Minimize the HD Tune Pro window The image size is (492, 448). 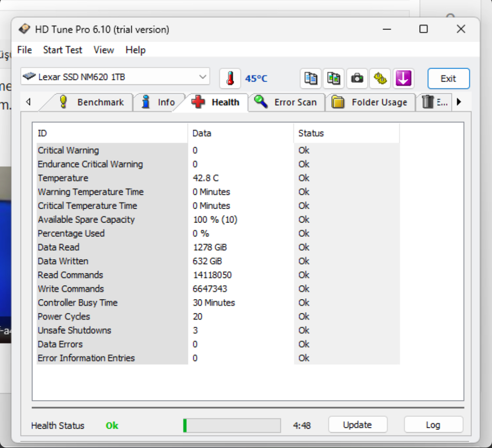387,29
